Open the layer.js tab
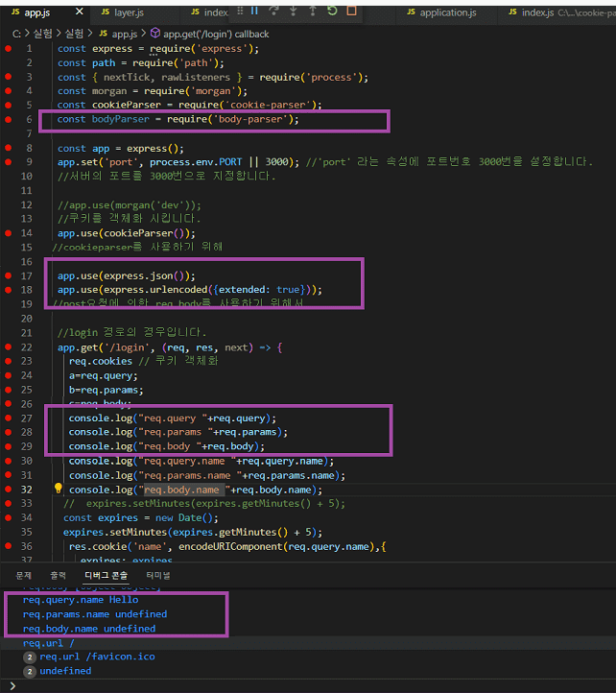 [x=129, y=12]
